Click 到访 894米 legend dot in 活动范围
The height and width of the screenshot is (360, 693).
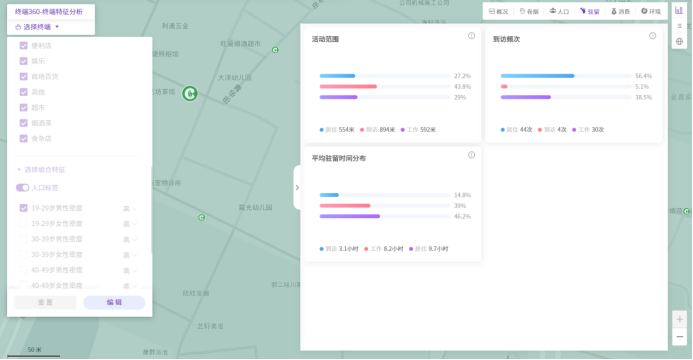click(x=362, y=130)
